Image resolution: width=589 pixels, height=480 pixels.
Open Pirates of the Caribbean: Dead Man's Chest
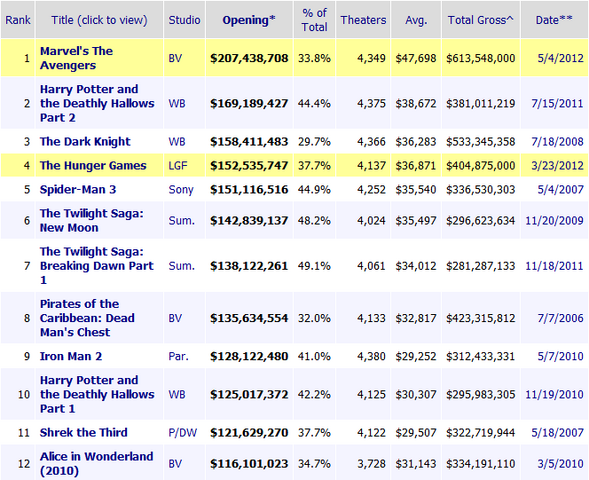point(87,318)
